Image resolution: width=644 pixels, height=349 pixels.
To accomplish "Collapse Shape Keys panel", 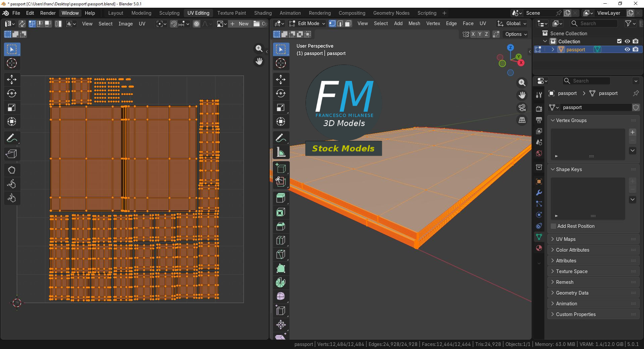I will click(593, 169).
